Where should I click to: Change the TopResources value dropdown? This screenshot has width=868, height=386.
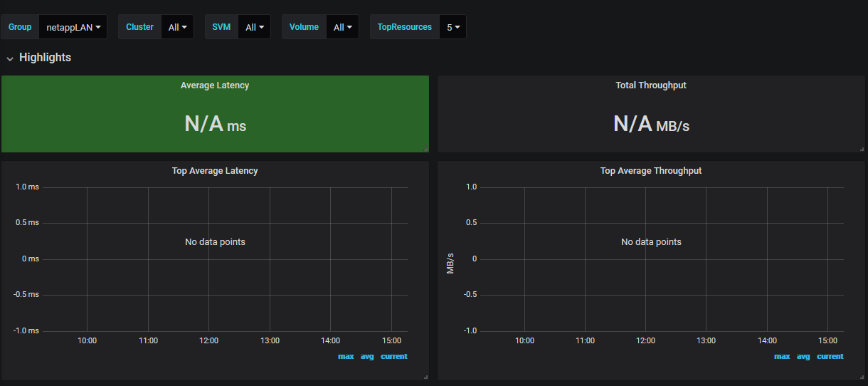[452, 27]
